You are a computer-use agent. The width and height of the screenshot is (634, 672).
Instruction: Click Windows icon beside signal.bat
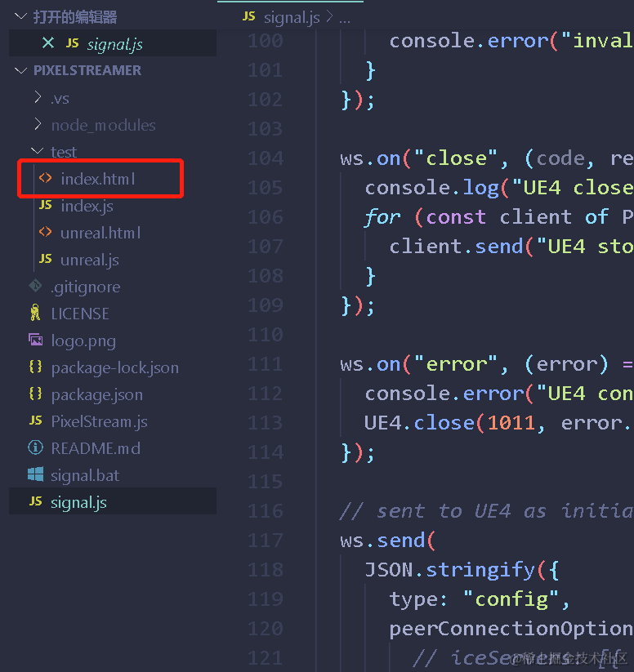pos(35,474)
